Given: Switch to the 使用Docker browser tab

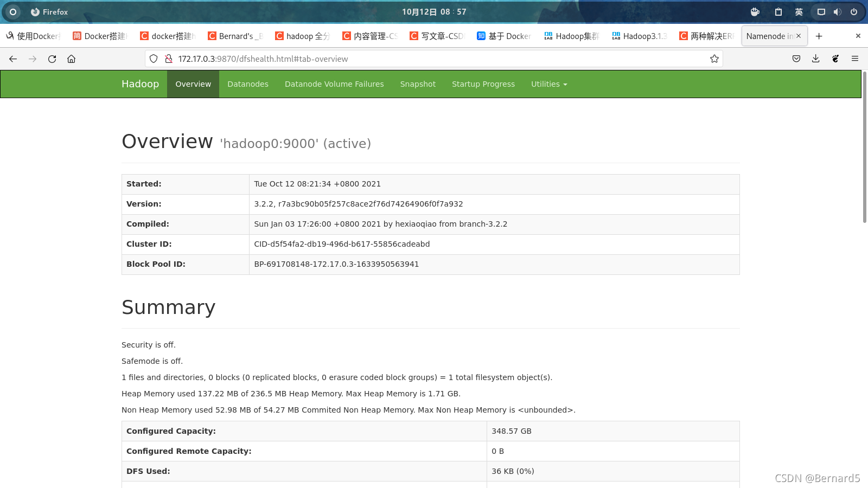Looking at the screenshot, I should 34,36.
